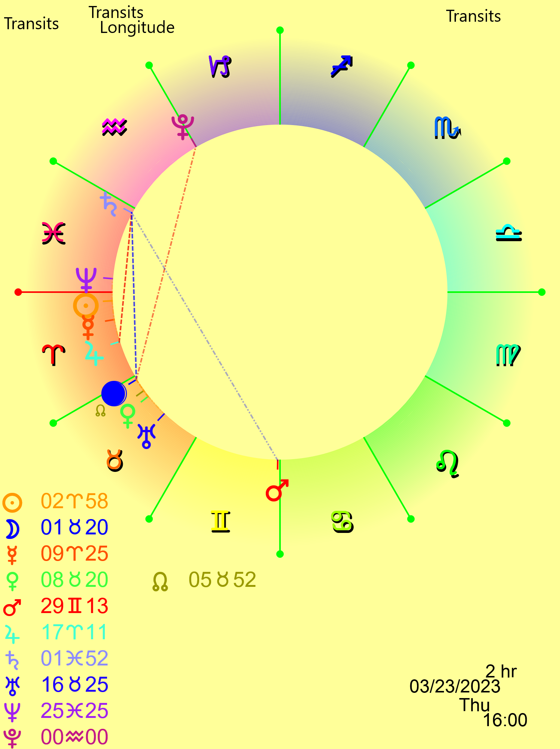The width and height of the screenshot is (560, 749).
Task: Click the top-left Transits label
Action: click(32, 24)
